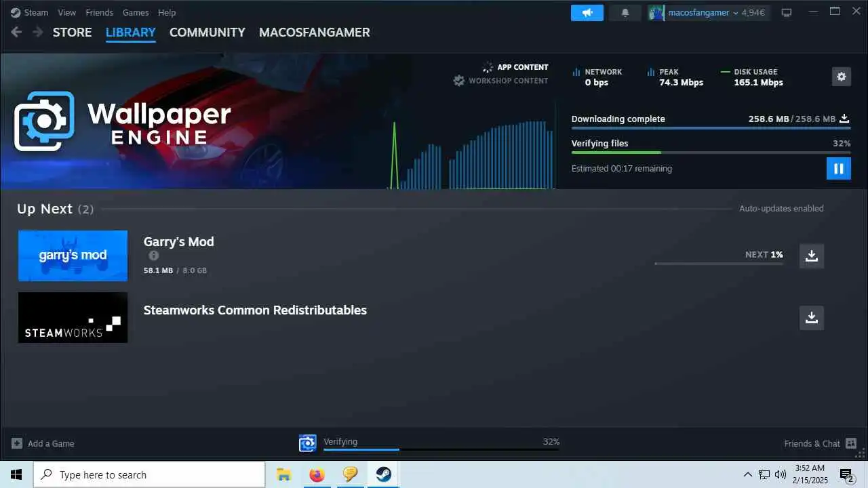Open Big Picture mode monitor icon
Viewport: 868px width, 488px height.
pyautogui.click(x=787, y=13)
